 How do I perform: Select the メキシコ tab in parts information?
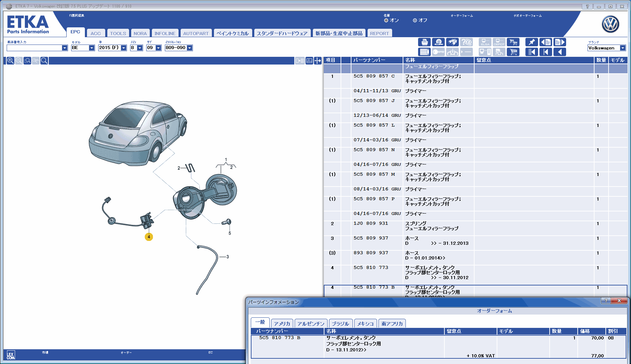click(366, 323)
